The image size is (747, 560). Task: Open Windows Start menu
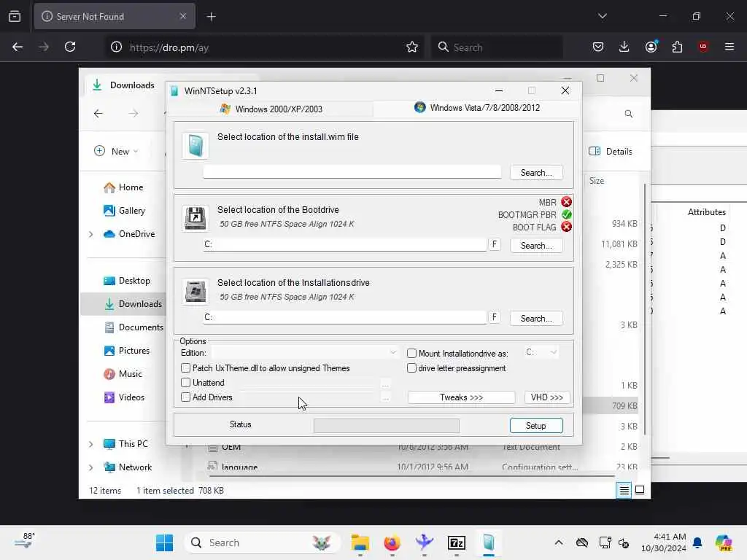click(x=164, y=542)
